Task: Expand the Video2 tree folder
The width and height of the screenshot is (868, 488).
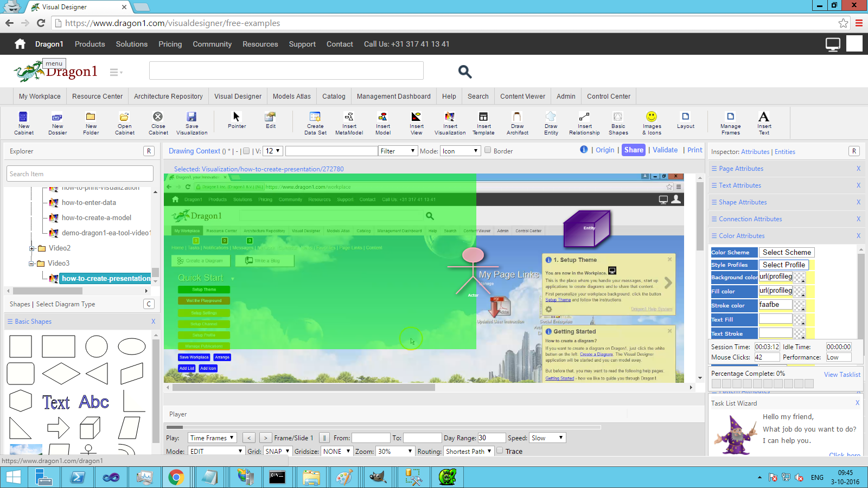Action: [32, 248]
